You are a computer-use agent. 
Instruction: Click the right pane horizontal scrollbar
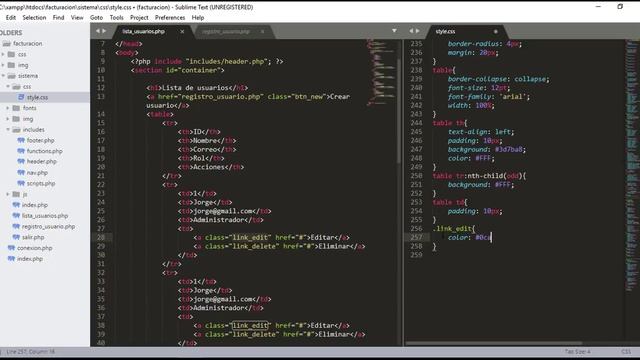[494, 343]
